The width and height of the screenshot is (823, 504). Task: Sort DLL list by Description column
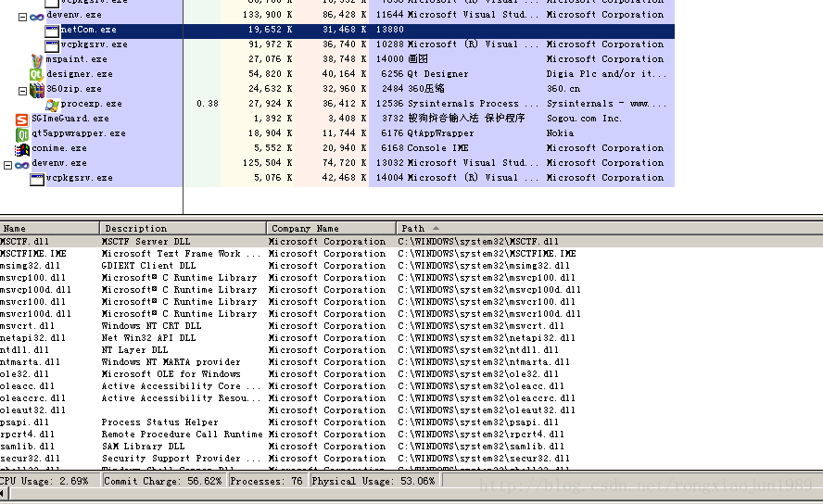[184, 228]
